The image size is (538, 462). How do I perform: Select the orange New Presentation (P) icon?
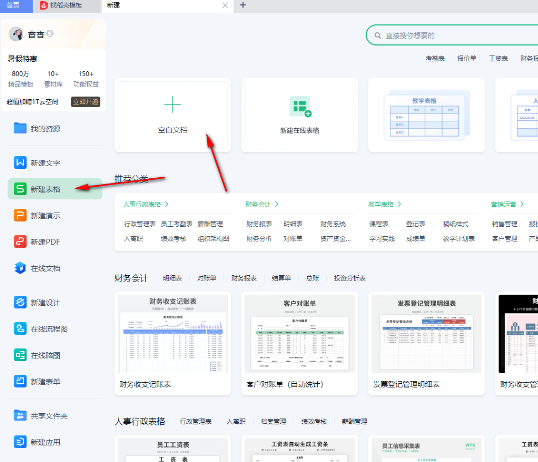coord(20,215)
